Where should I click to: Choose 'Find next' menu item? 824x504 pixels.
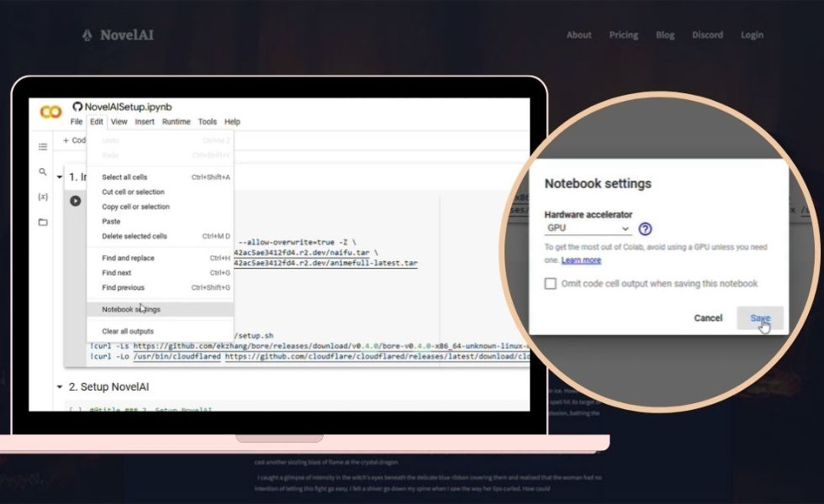click(x=161, y=273)
